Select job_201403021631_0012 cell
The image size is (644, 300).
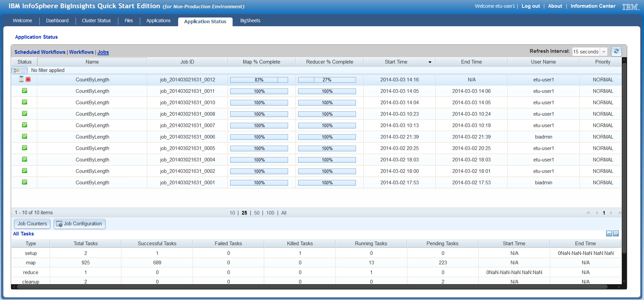(188, 80)
